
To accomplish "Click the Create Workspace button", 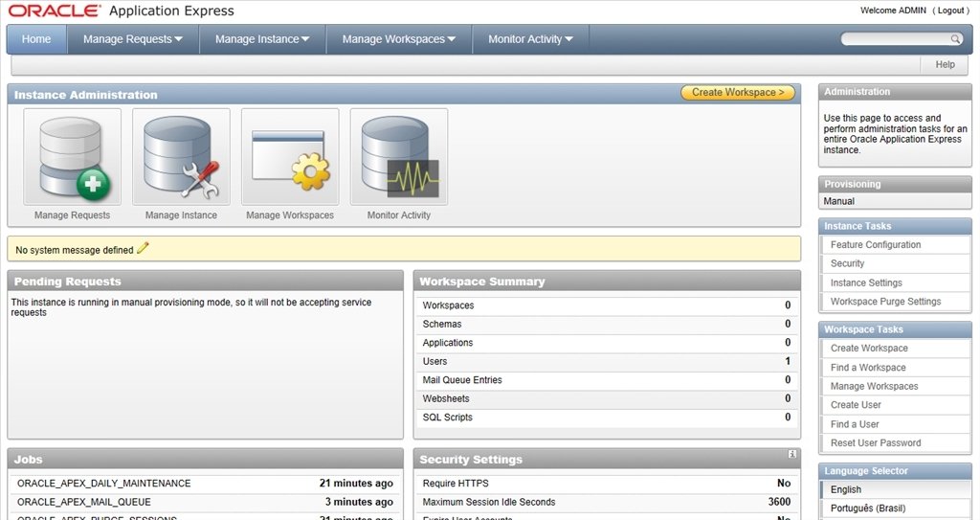I will [738, 93].
